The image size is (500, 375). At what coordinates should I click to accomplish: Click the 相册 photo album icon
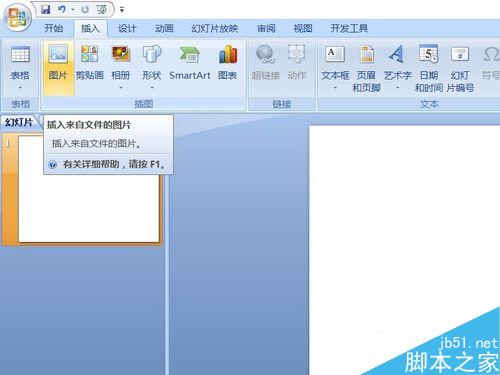[121, 54]
